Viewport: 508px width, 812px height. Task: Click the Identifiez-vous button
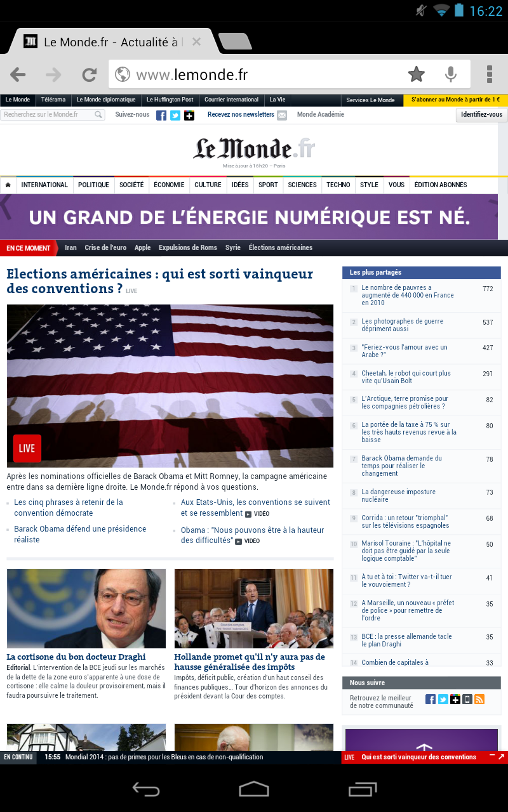coord(481,115)
